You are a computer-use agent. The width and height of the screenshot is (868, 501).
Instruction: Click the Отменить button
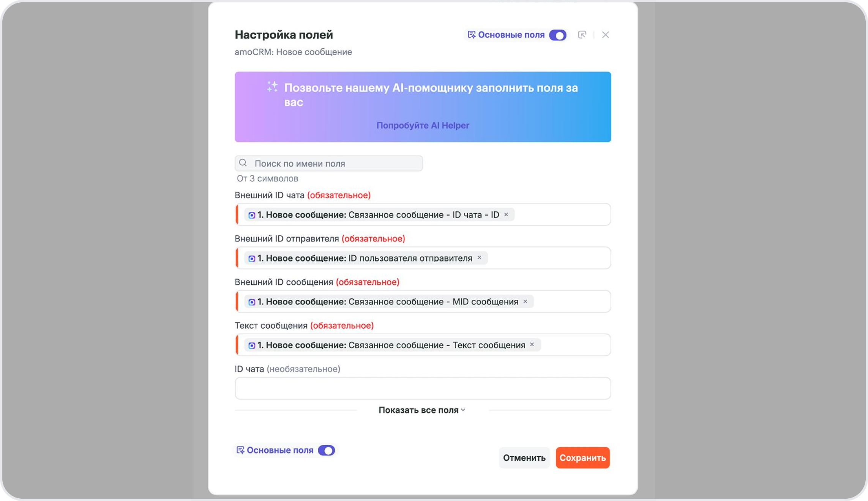click(524, 457)
